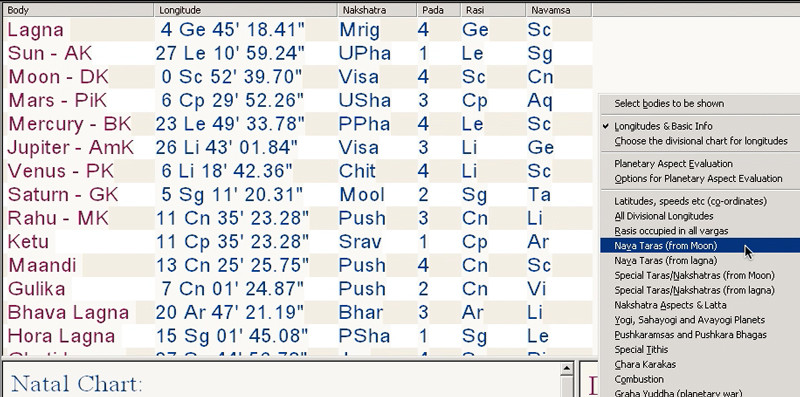800x397 pixels.
Task: Select the Gulika row
Action: point(298,288)
